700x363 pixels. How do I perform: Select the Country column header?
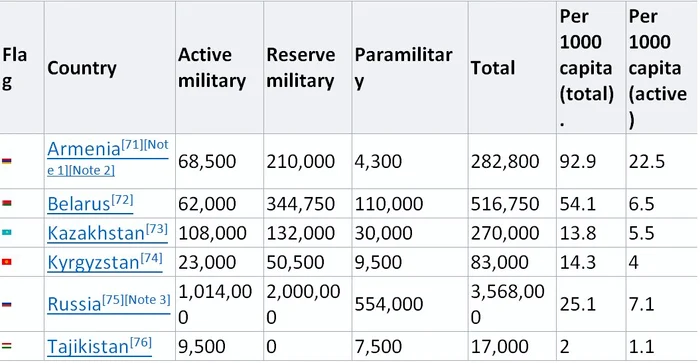82,68
